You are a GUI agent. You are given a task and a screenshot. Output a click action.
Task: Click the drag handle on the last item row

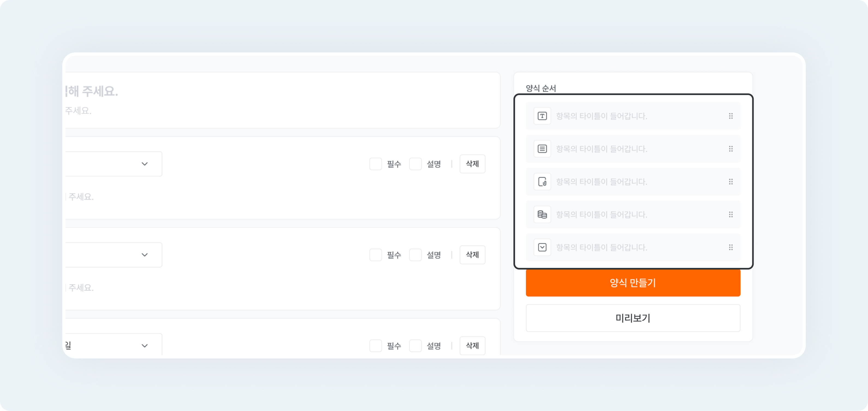731,247
